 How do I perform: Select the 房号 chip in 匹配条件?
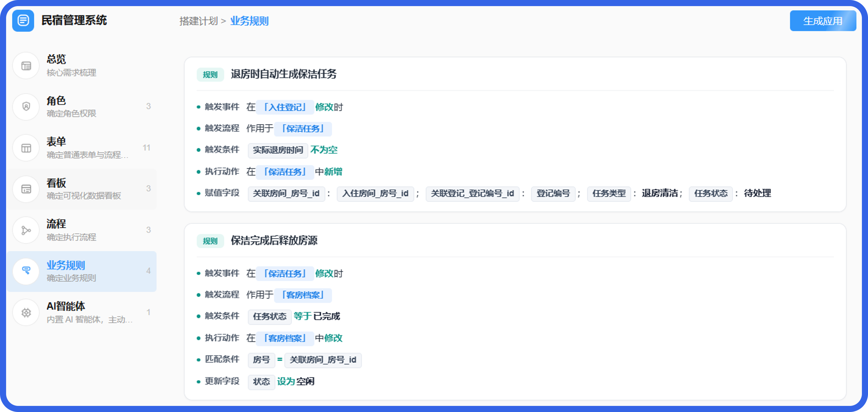[x=262, y=360]
